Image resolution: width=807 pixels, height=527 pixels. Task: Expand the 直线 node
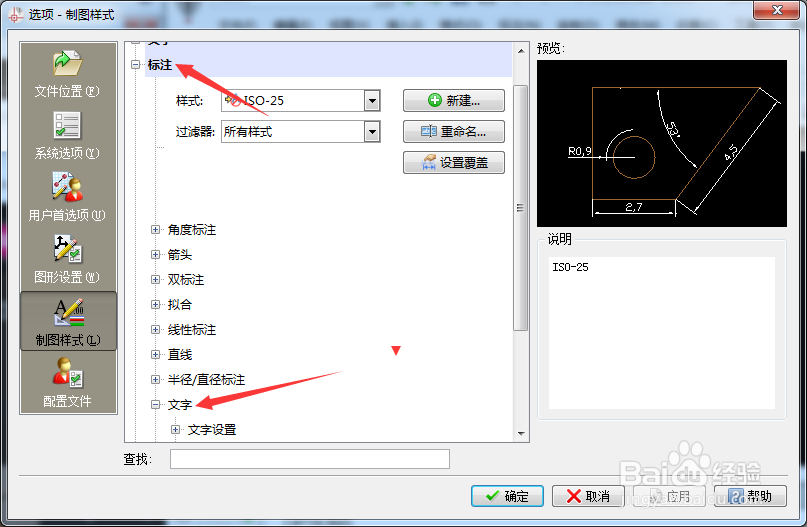(155, 355)
